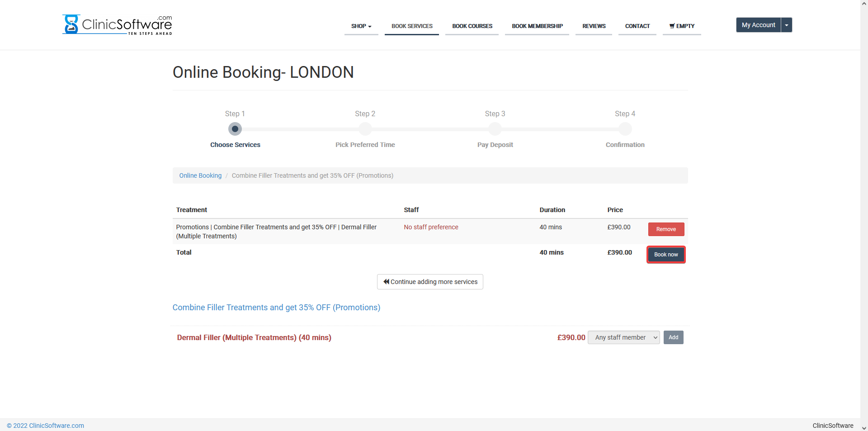The width and height of the screenshot is (868, 431).
Task: Click the ClinicSoftware logo
Action: (x=117, y=24)
